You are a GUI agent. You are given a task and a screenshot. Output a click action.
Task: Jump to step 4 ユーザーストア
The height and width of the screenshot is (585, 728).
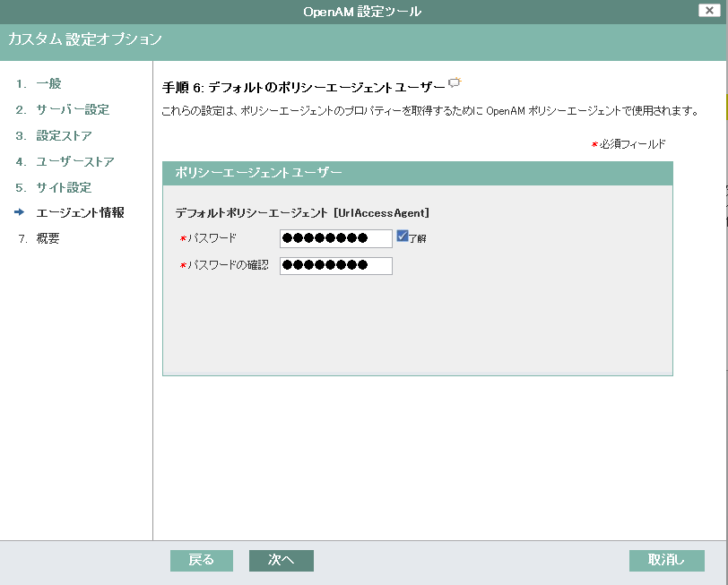74,162
